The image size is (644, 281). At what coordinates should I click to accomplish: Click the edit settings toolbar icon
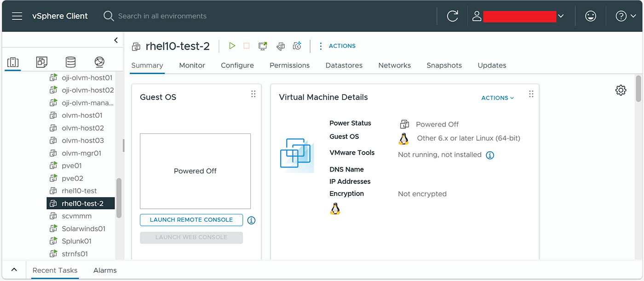click(281, 46)
